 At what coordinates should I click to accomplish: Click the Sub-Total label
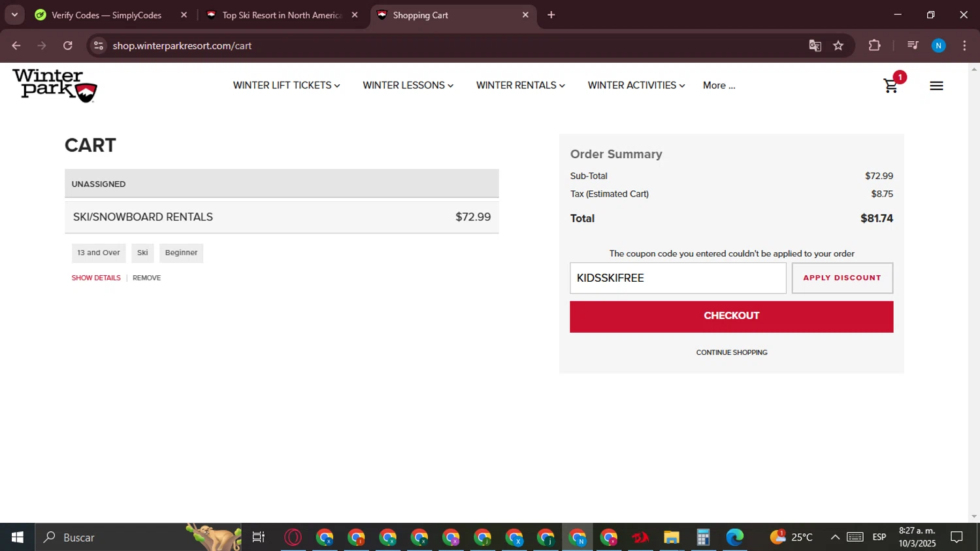(589, 176)
